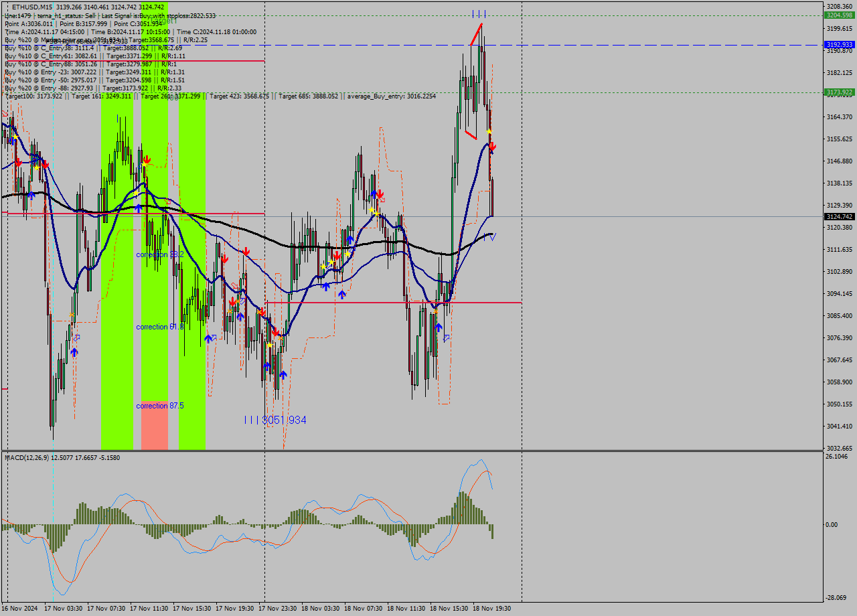Click the 'Target 423: 3568.675' label
Screen dimensions: 857x616
239,96
